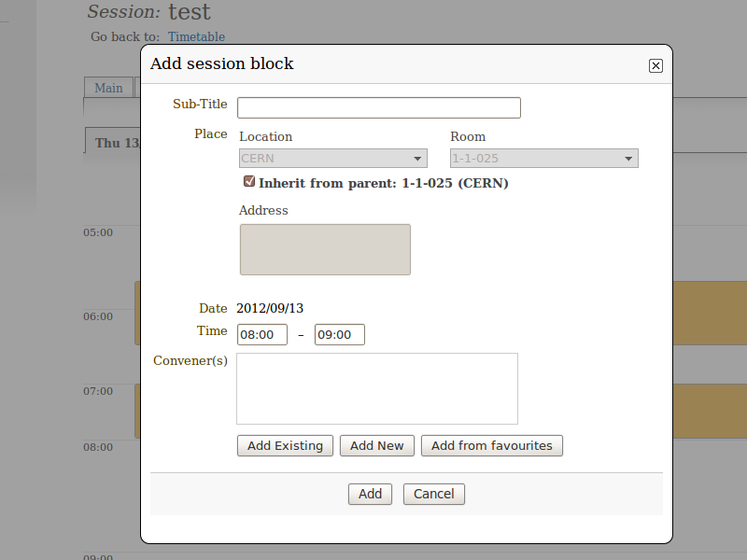
Task: Uncheck Inherit from parent checkbox
Action: (249, 181)
